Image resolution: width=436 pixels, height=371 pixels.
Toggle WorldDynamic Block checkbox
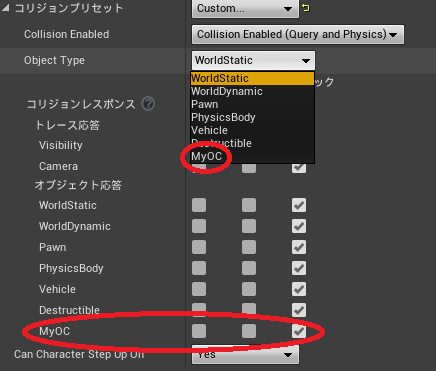click(299, 226)
